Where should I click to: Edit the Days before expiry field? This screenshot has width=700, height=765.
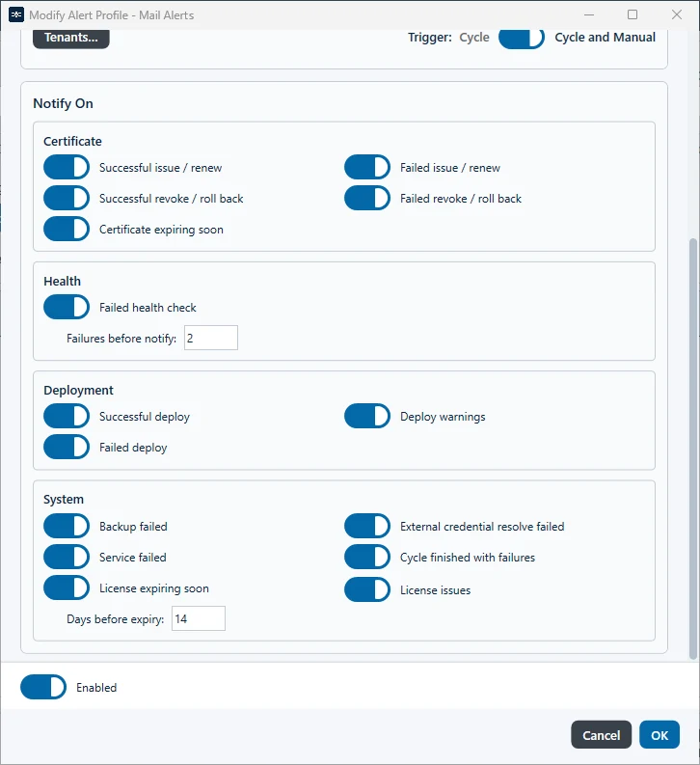tap(199, 618)
